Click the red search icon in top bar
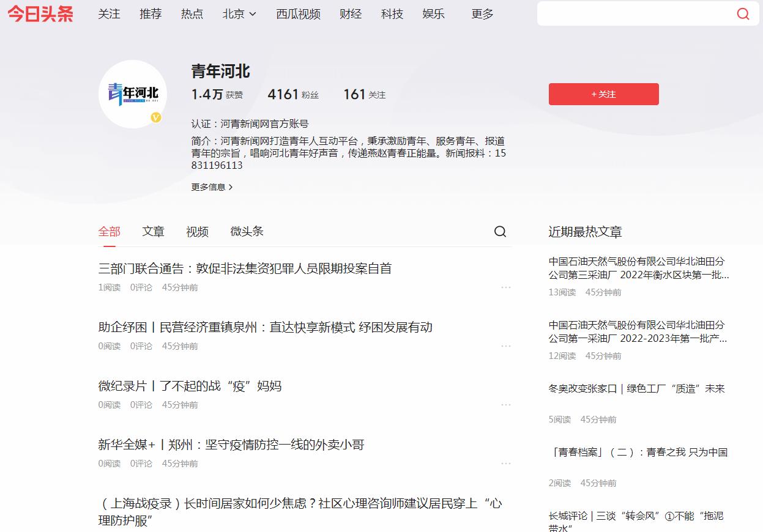Viewport: 763px width, 532px height. [743, 14]
